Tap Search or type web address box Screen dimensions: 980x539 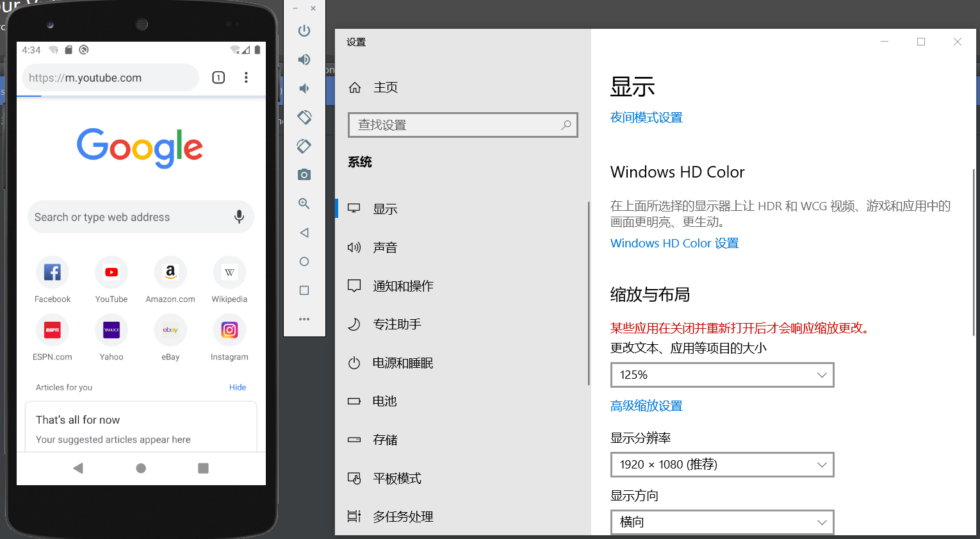pos(141,217)
